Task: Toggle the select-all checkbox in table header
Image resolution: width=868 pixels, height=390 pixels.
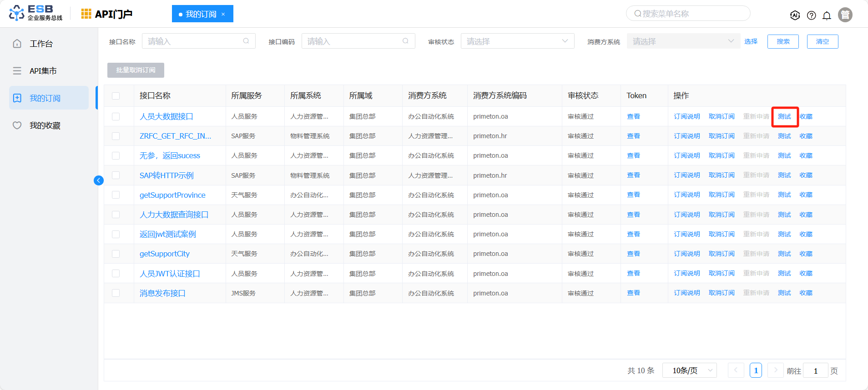Action: [116, 96]
